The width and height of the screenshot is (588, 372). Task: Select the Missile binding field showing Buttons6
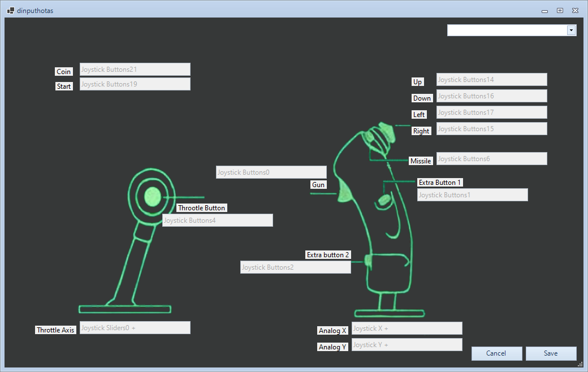point(492,159)
